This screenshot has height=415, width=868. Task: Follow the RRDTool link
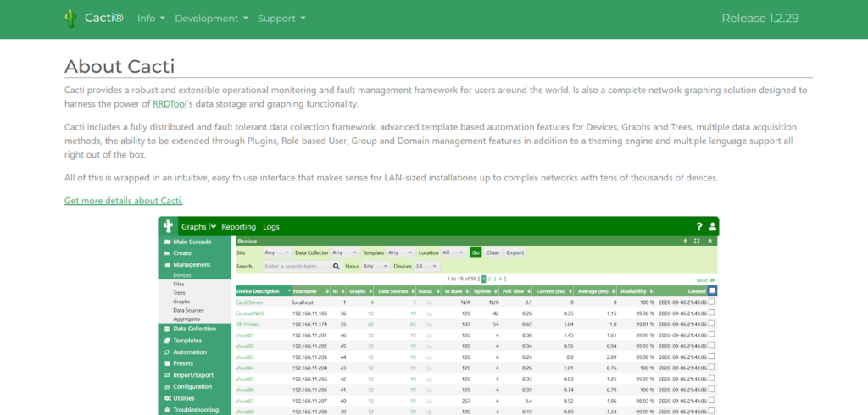tap(170, 103)
